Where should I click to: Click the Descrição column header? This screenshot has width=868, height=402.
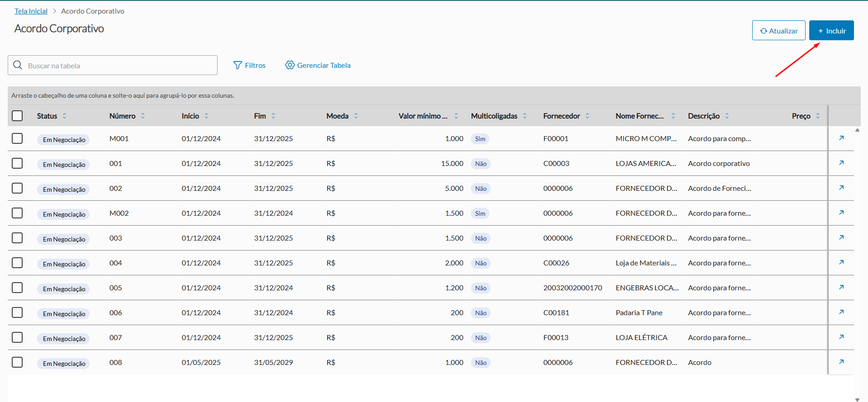[x=703, y=116]
